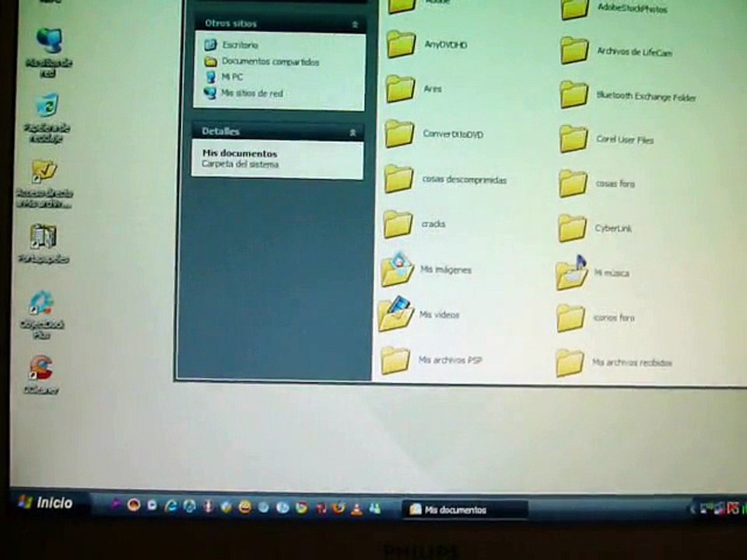747x560 pixels.
Task: Open the Bluetooth Exchange Folder
Action: (x=627, y=96)
